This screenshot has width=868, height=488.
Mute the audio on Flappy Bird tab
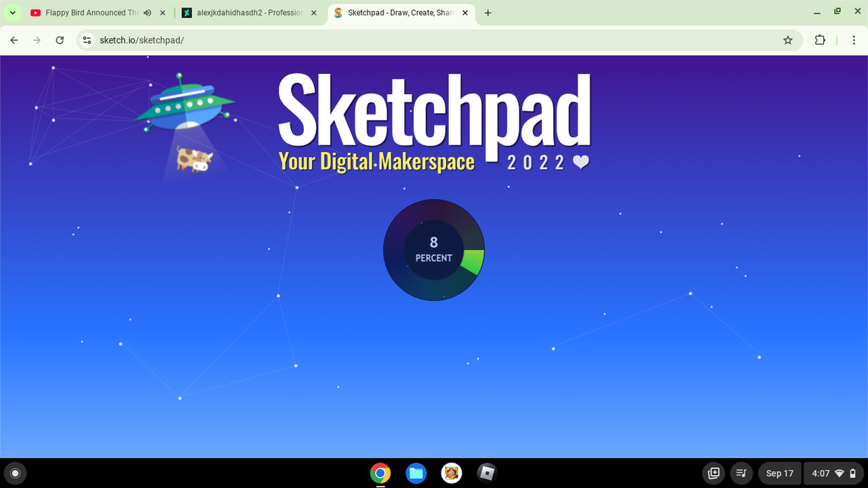click(x=147, y=13)
